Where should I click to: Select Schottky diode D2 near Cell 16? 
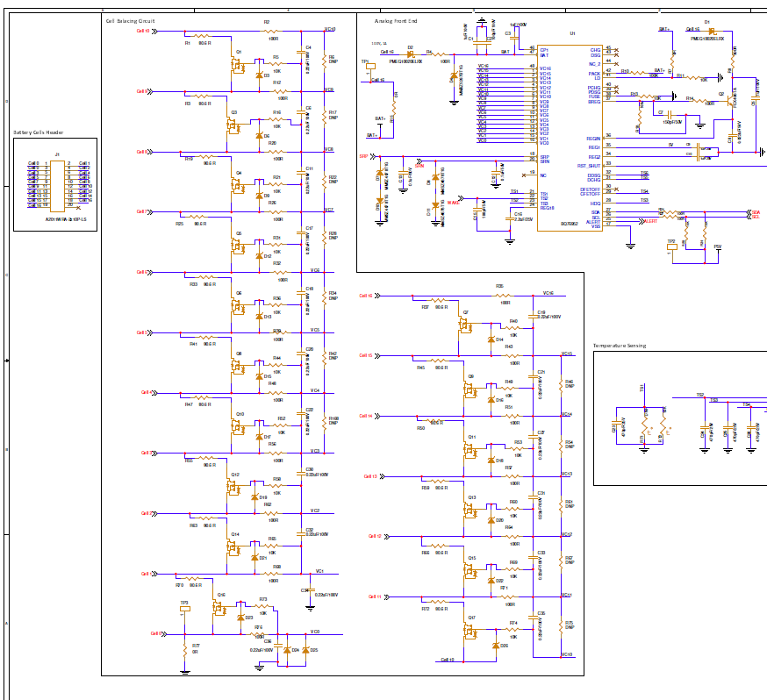point(411,54)
